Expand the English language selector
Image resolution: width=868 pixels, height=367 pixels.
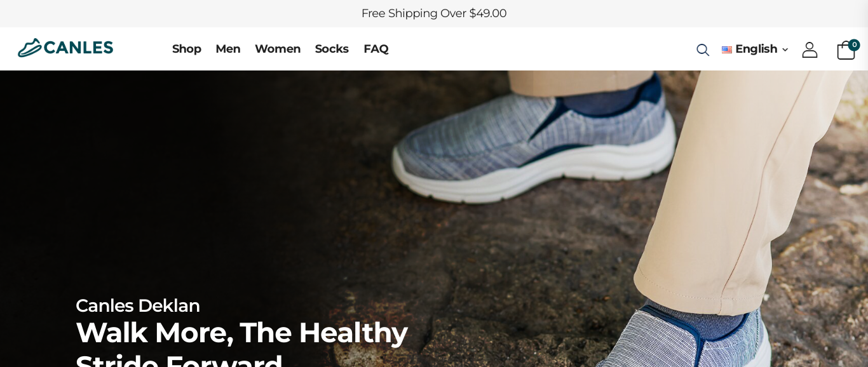[x=755, y=49]
